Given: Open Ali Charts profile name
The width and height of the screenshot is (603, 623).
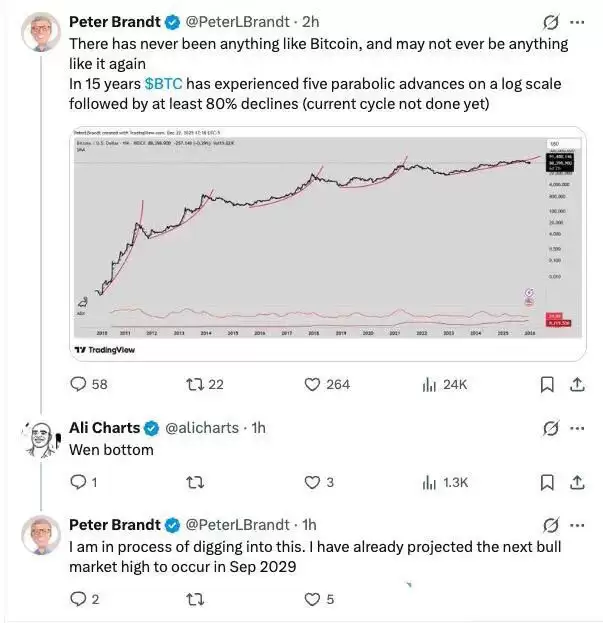Looking at the screenshot, I should click(x=104, y=427).
